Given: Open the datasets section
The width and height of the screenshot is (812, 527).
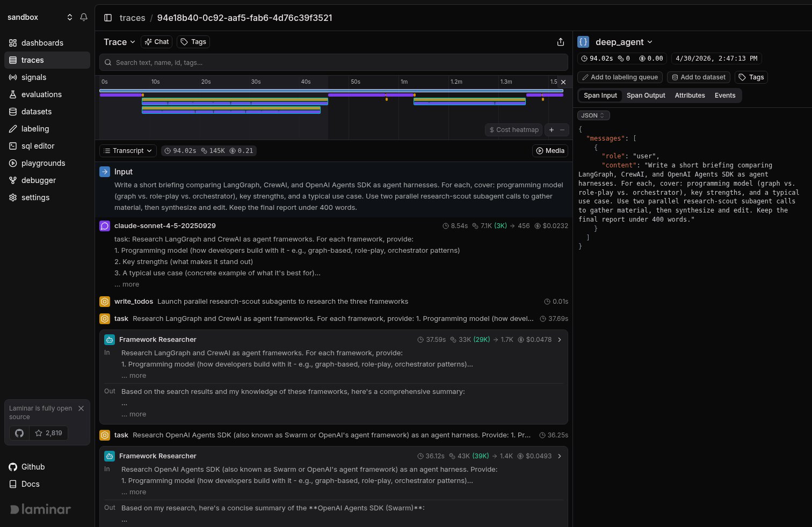Looking at the screenshot, I should click(x=47, y=112).
